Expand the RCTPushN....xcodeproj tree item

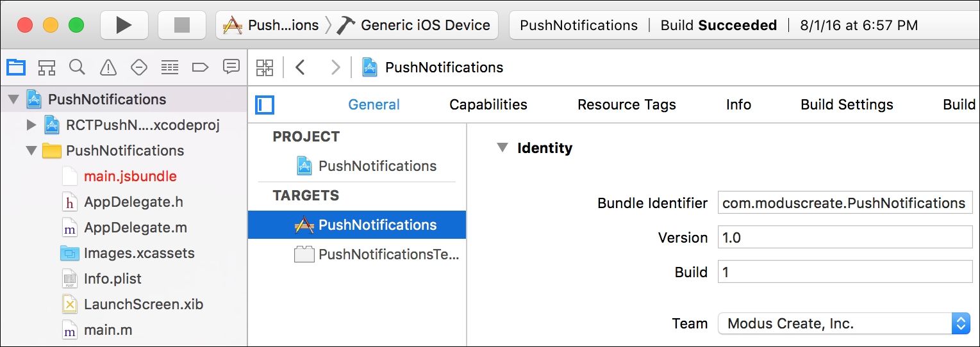(x=31, y=125)
